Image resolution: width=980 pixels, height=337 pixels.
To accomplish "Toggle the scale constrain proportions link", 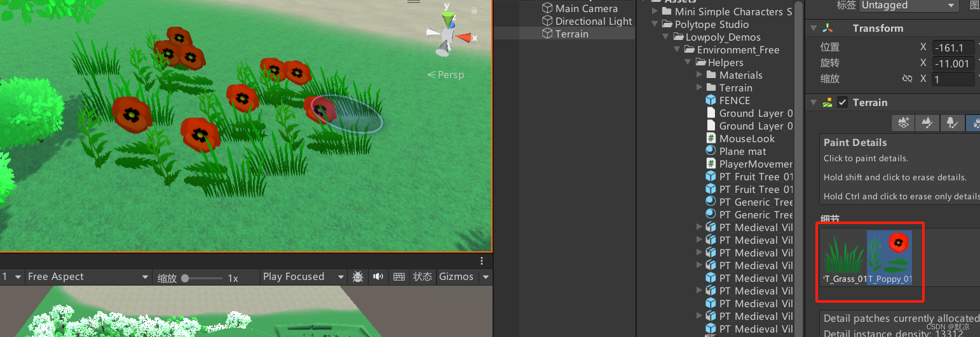I will (908, 79).
